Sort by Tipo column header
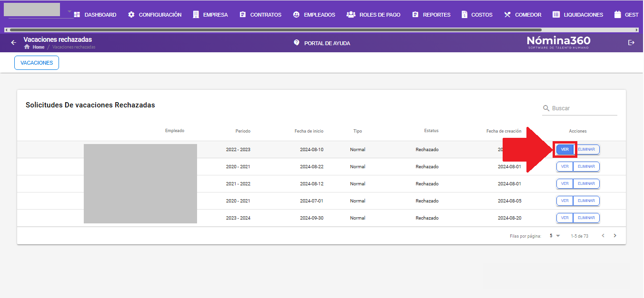This screenshot has height=298, width=644. click(357, 131)
